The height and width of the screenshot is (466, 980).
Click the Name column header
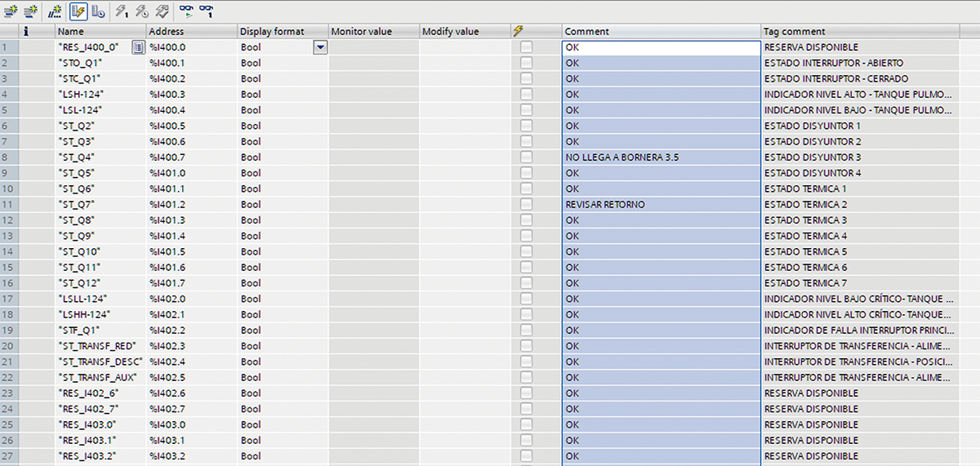tap(100, 32)
